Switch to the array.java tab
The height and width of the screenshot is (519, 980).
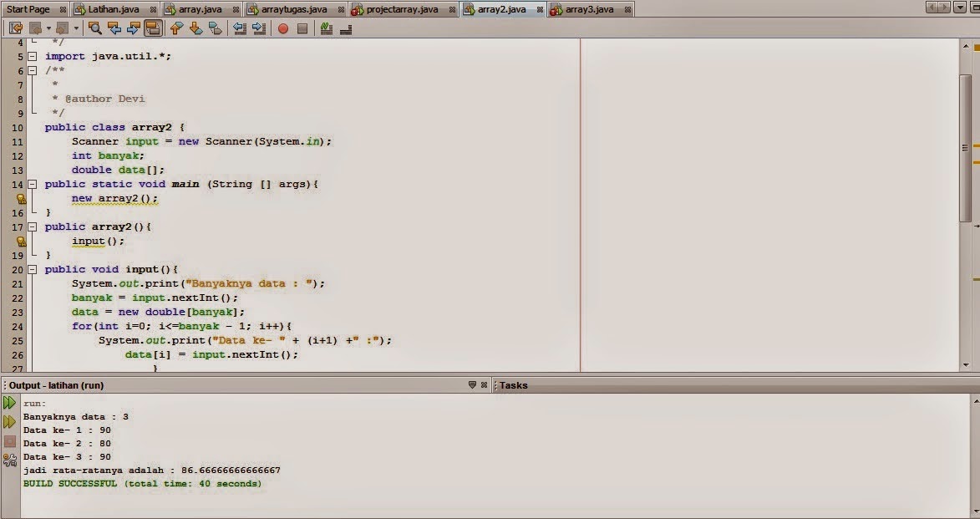tap(200, 9)
